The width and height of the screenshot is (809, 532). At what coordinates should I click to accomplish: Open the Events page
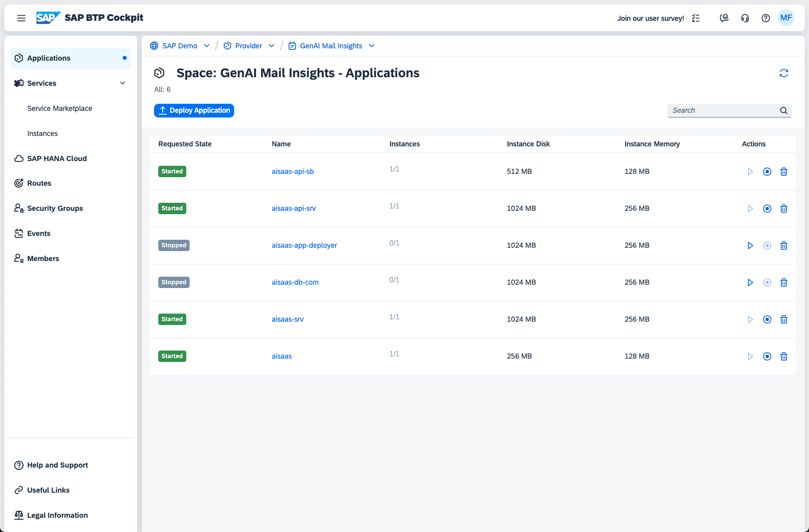(39, 234)
